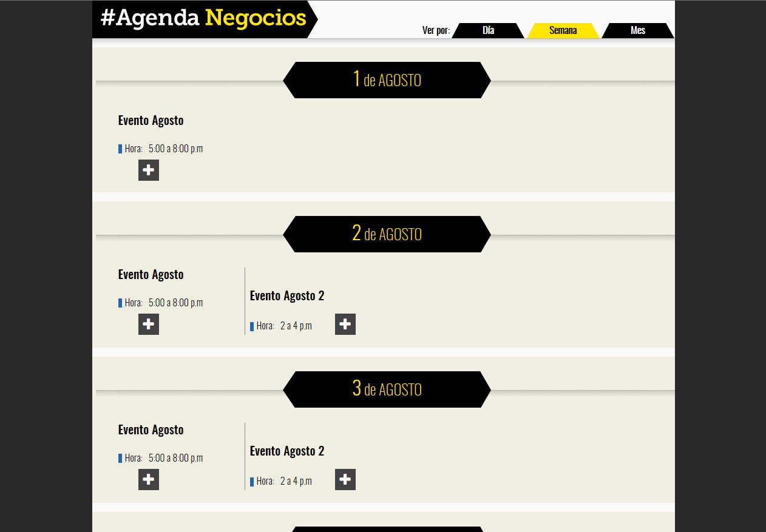The width and height of the screenshot is (766, 532).
Task: Open the 1 de AGOSTO date header
Action: [x=387, y=80]
